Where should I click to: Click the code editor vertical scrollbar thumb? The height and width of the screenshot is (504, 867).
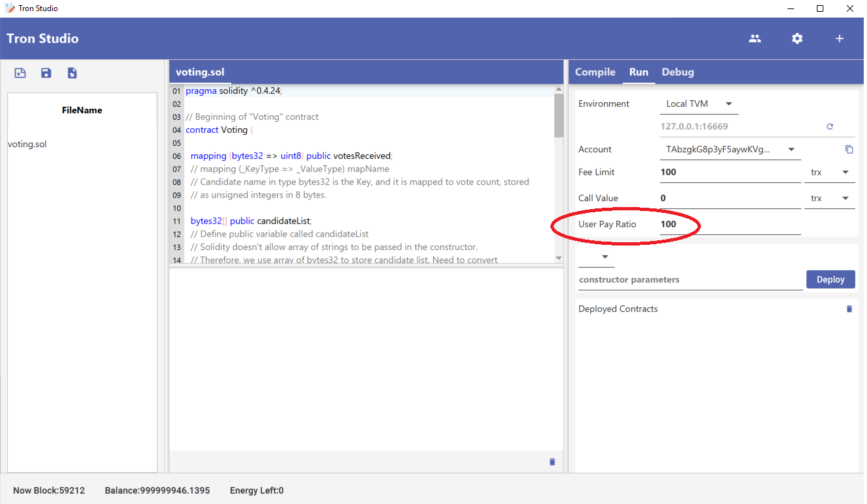pos(559,116)
